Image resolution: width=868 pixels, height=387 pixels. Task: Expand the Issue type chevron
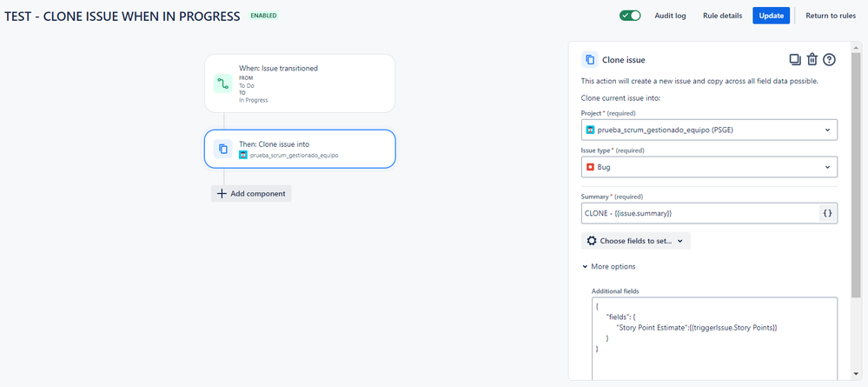[x=827, y=167]
